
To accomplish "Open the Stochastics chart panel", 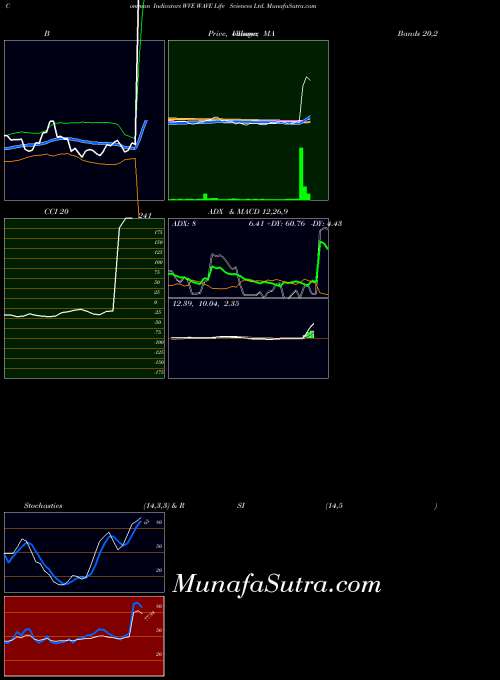I will [85, 552].
